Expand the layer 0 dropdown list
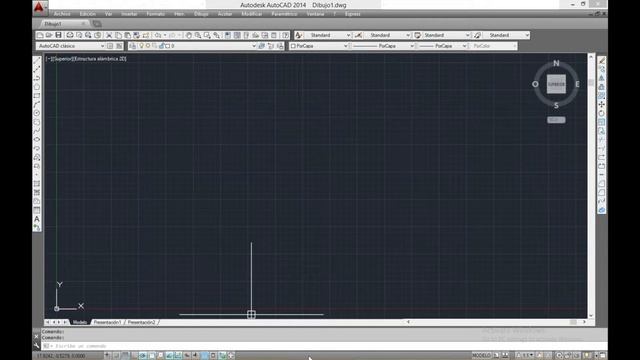Image resolution: width=640 pixels, height=360 pixels. (x=253, y=46)
